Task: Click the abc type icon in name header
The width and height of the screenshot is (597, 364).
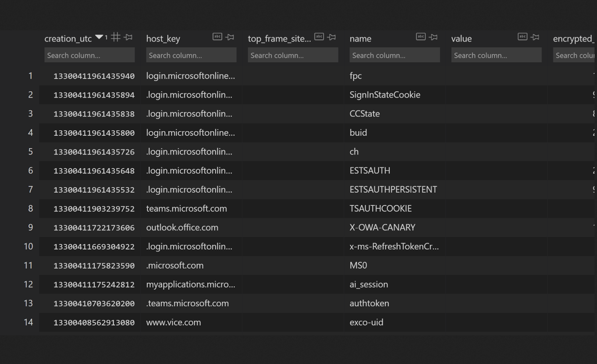Action: [421, 37]
